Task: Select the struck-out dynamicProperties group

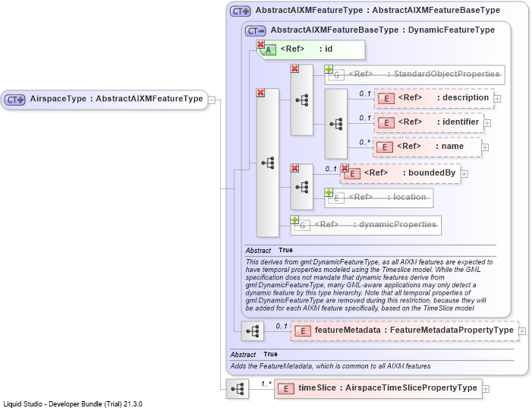Action: (366, 225)
